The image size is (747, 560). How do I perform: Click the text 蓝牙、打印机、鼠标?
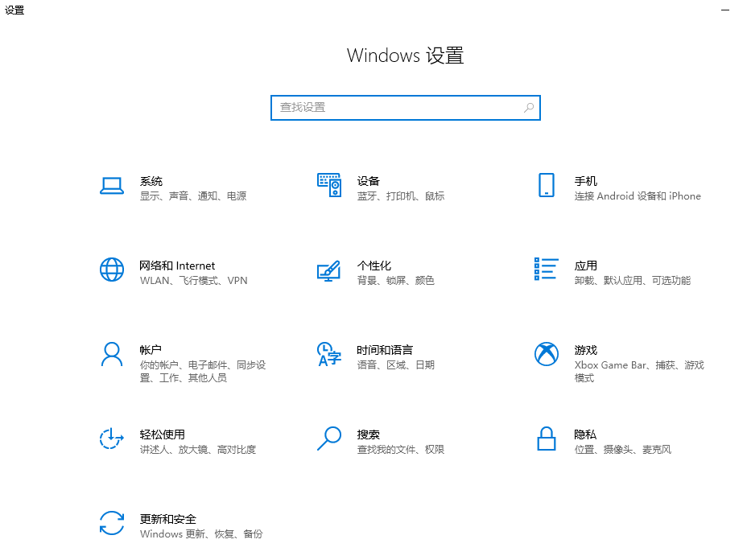[401, 196]
